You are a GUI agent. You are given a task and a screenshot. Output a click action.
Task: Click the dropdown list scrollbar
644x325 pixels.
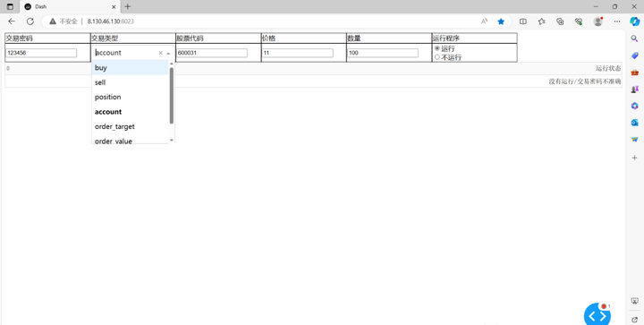pyautogui.click(x=172, y=95)
